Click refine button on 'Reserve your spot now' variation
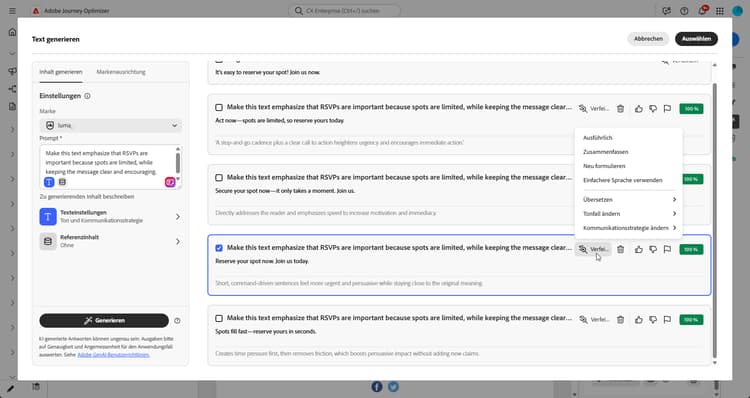Viewport: 750px width, 398px height. pyautogui.click(x=593, y=249)
